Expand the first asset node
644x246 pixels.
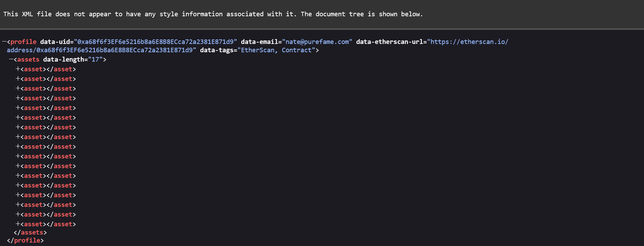coord(18,69)
